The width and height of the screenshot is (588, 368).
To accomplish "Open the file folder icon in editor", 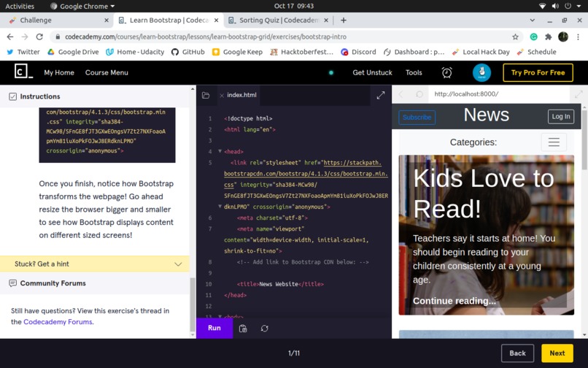I will pyautogui.click(x=206, y=96).
